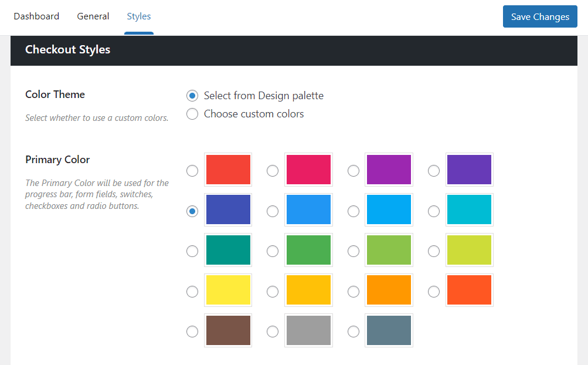
Task: Click the Save Changes button
Action: point(539,16)
